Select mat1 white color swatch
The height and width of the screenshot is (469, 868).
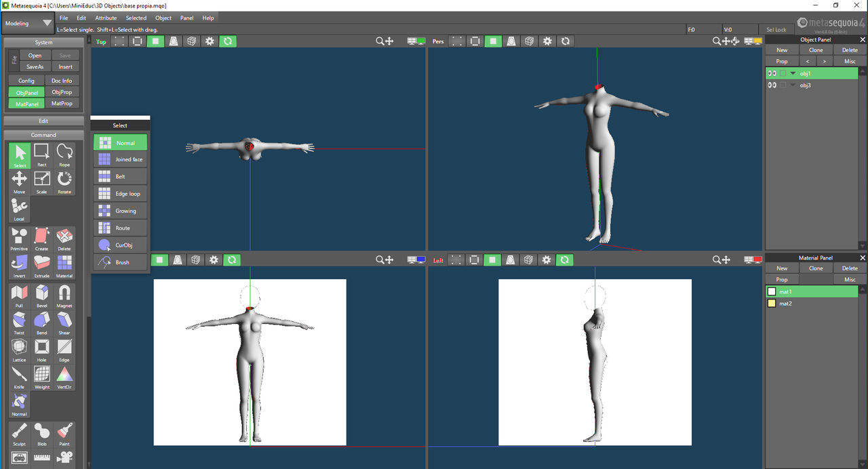(772, 291)
